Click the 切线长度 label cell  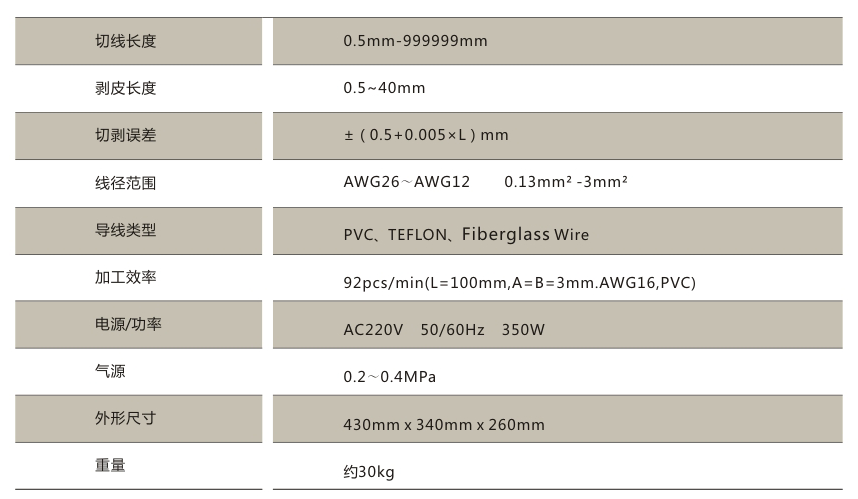125,41
